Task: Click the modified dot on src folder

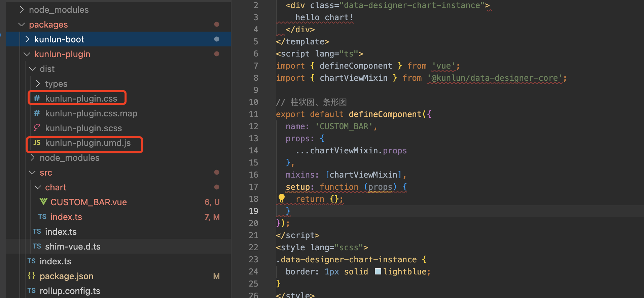Action: click(217, 172)
